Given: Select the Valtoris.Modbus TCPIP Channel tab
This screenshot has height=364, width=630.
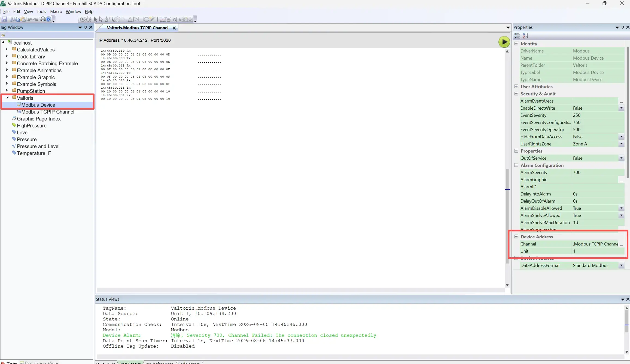Looking at the screenshot, I should (137, 28).
